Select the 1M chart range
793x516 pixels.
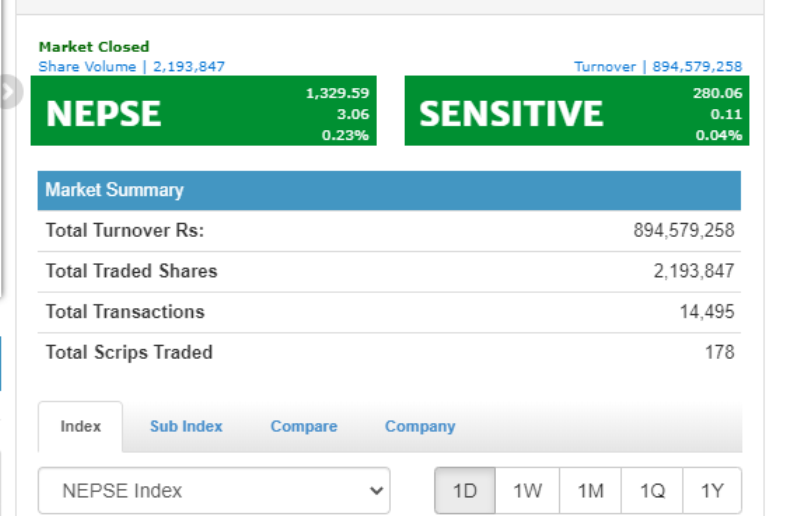[x=591, y=491]
